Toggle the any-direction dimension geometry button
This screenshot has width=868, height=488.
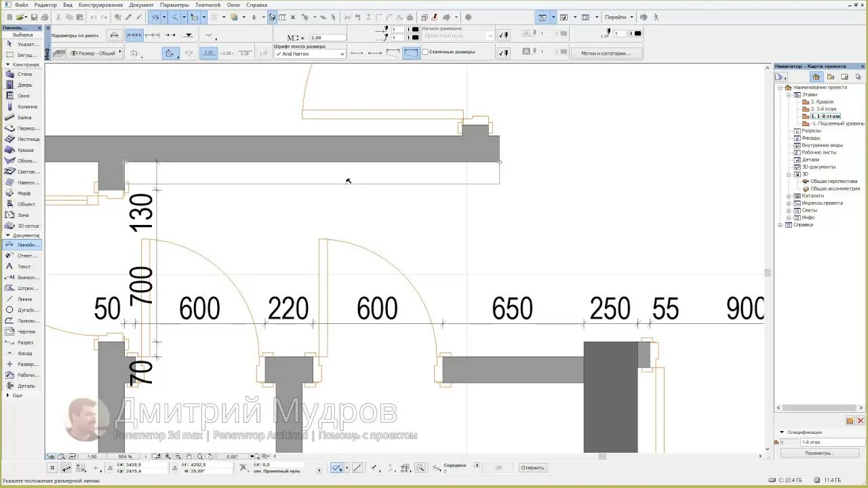170,53
